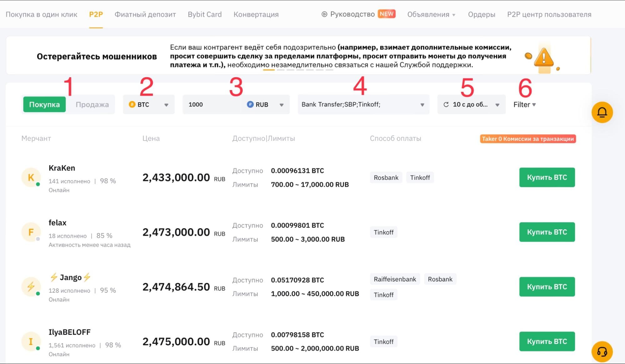625x364 pixels.
Task: Switch to Конвертация tab
Action: [x=256, y=14]
